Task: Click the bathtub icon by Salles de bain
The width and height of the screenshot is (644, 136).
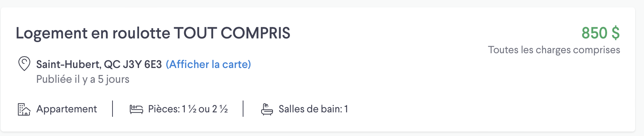Action: (267, 109)
